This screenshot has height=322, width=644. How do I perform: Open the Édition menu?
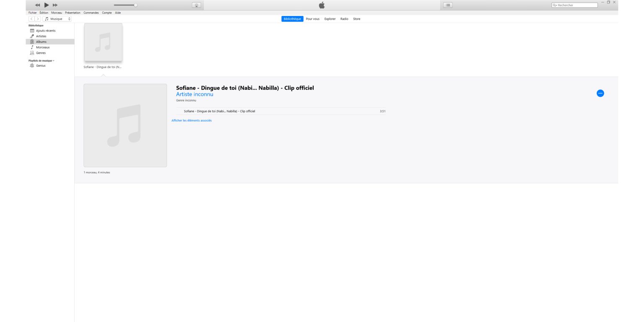(44, 13)
